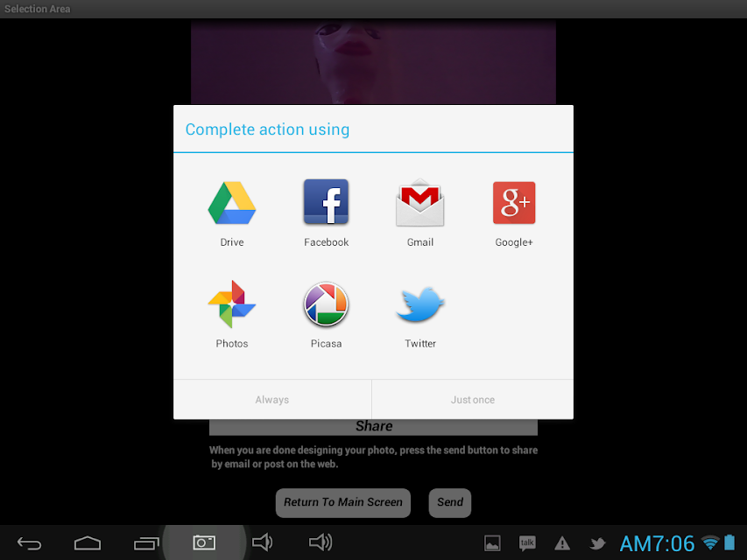Image resolution: width=747 pixels, height=560 pixels.
Task: Pick Gmail to send the photo
Action: (420, 202)
